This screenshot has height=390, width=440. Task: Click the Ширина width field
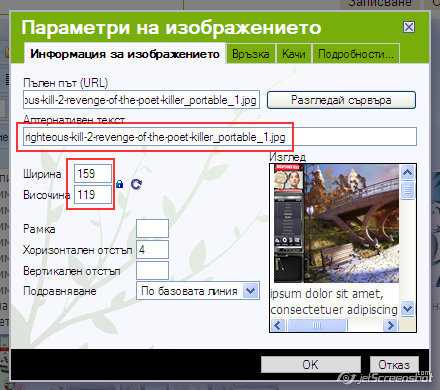pyautogui.click(x=93, y=174)
